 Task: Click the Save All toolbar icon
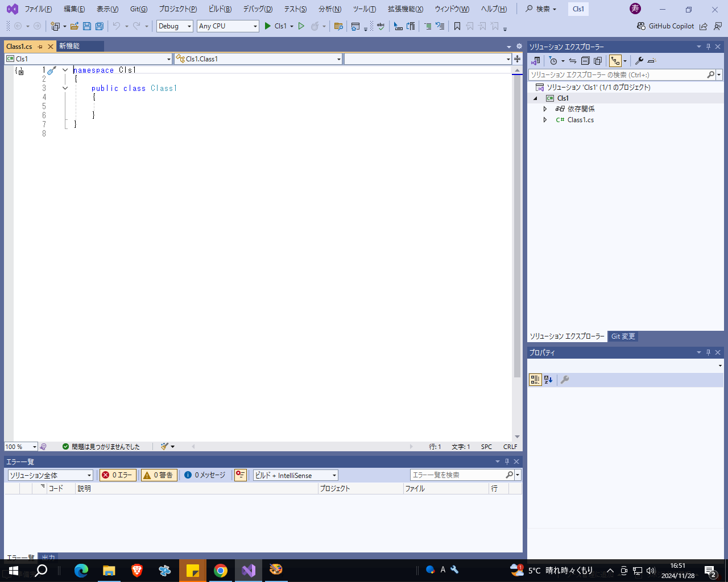(x=100, y=26)
